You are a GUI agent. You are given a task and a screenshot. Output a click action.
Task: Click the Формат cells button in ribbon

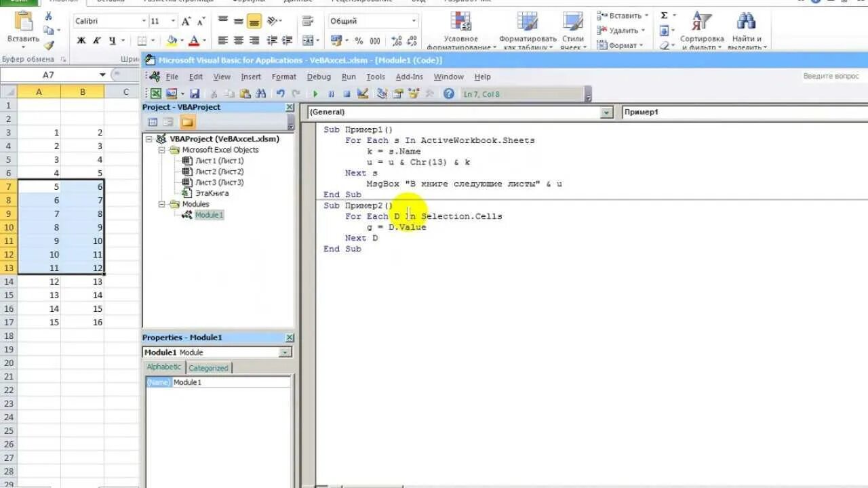tap(620, 45)
